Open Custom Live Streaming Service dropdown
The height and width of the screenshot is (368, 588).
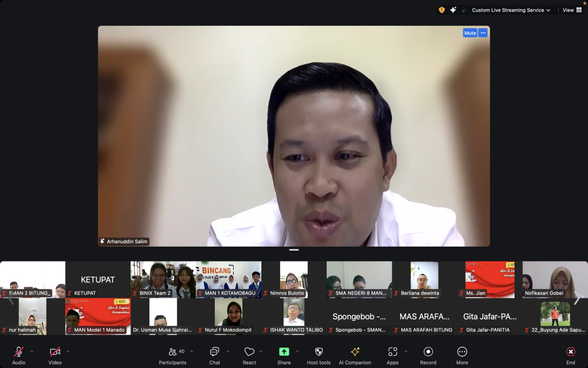[510, 10]
